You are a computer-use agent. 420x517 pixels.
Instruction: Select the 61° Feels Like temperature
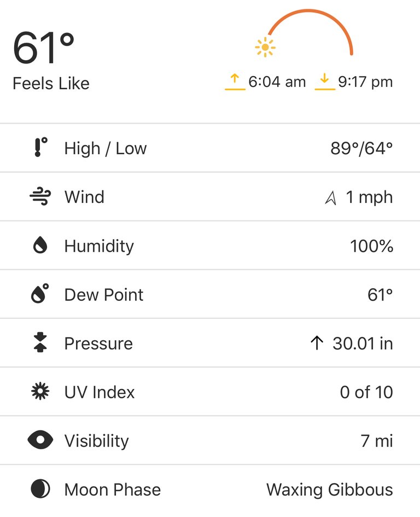coord(44,48)
